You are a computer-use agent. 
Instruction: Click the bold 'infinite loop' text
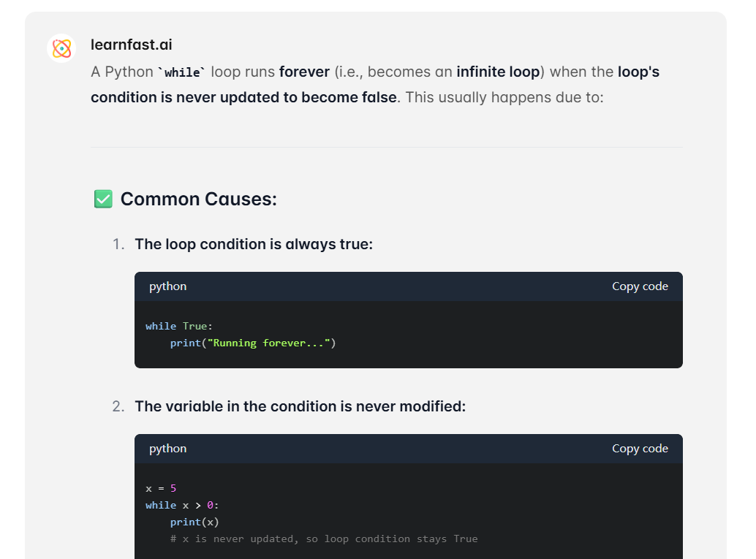498,72
